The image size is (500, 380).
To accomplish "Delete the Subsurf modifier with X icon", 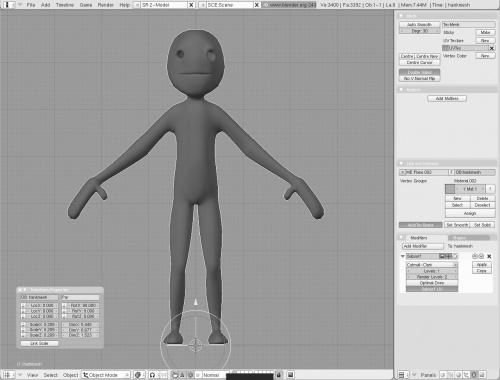I will [x=489, y=256].
